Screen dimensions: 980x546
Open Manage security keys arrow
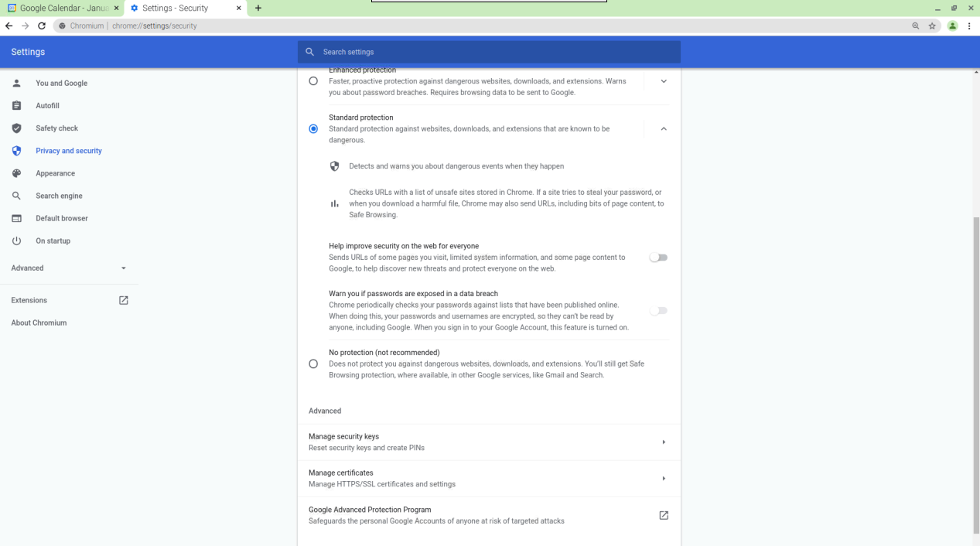click(x=664, y=442)
